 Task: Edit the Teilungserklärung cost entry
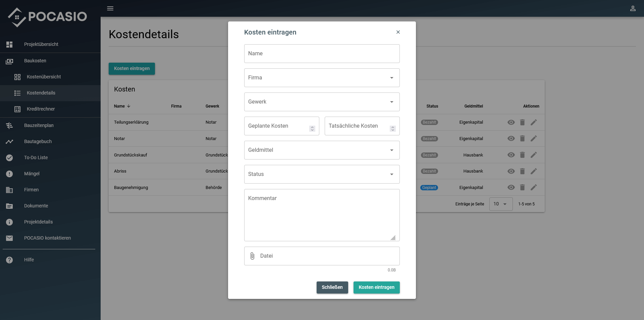coord(534,122)
